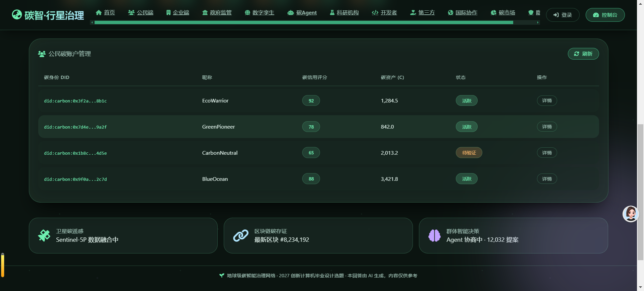Screen dimensions: 644x291
Task: Click the people icon beside 公民碳账户管理
Action: click(x=42, y=54)
